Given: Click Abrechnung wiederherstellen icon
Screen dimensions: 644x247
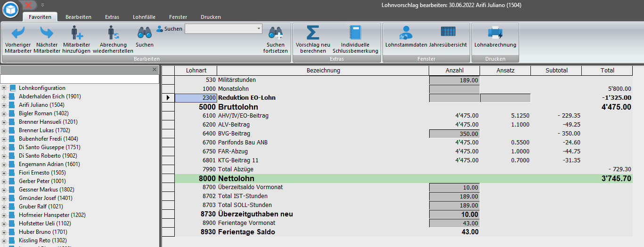Looking at the screenshot, I should (113, 32).
